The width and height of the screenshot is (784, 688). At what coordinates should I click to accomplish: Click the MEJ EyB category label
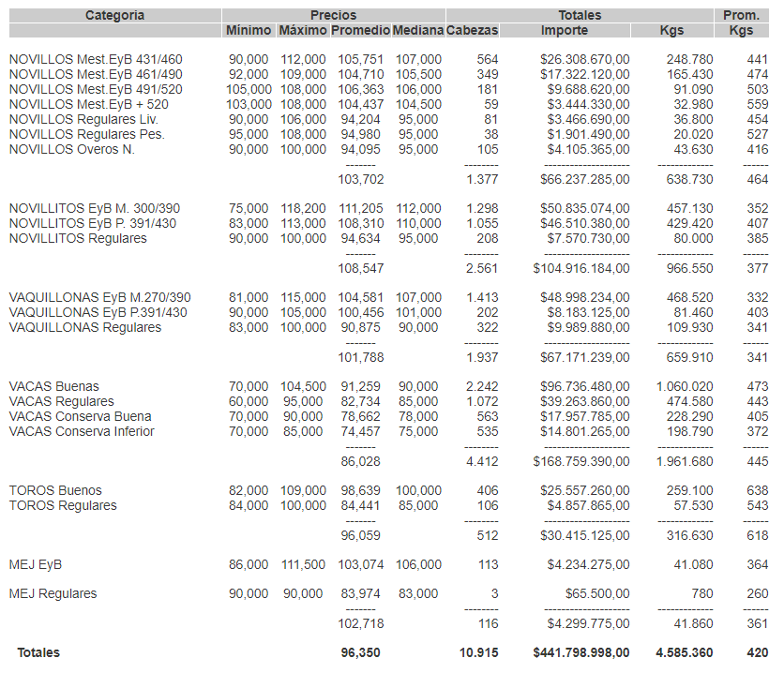point(36,564)
